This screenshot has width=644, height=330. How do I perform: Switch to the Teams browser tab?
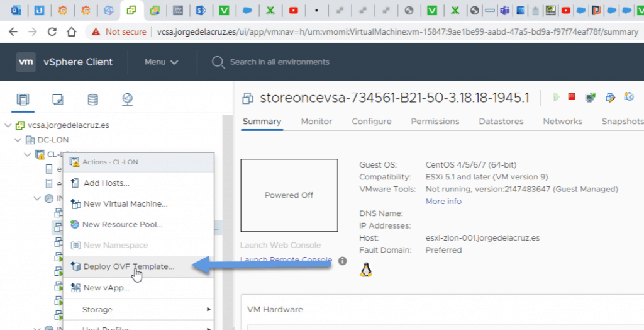tap(504, 11)
